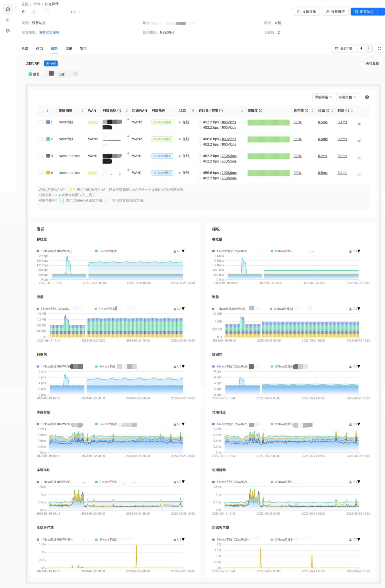The width and height of the screenshot is (385, 588).
Task: Open the more options ellipsis button
Action: 381,11
